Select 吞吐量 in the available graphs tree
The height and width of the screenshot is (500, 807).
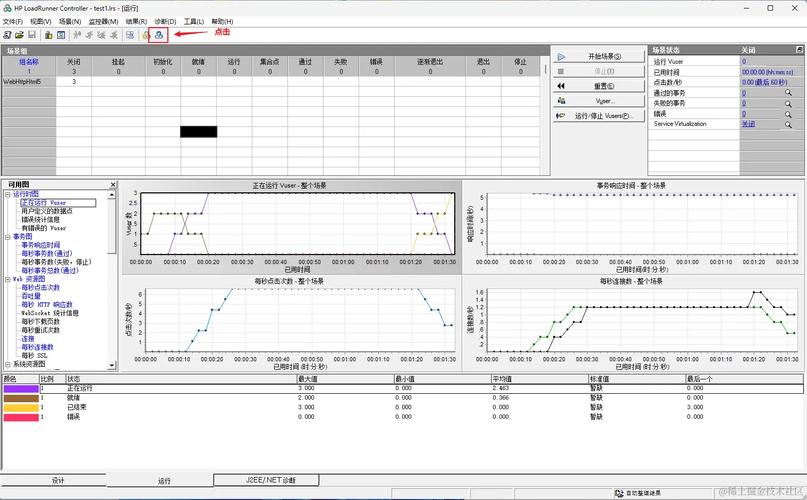31,296
